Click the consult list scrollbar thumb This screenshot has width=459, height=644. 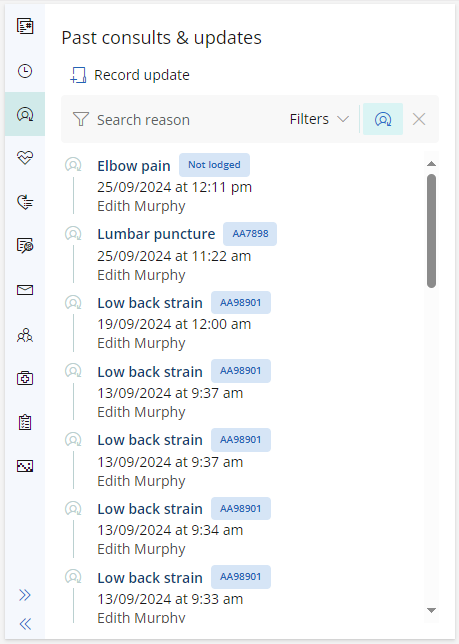[431, 231]
